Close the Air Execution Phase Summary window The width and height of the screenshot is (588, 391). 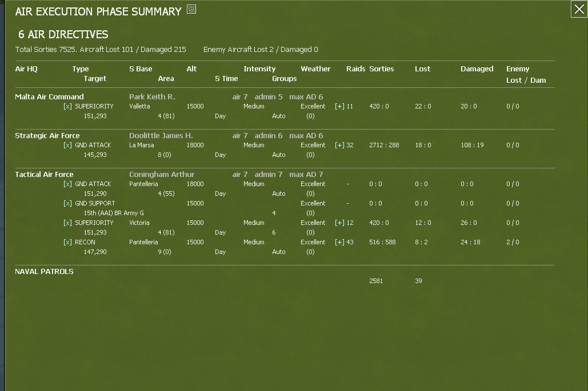point(579,9)
